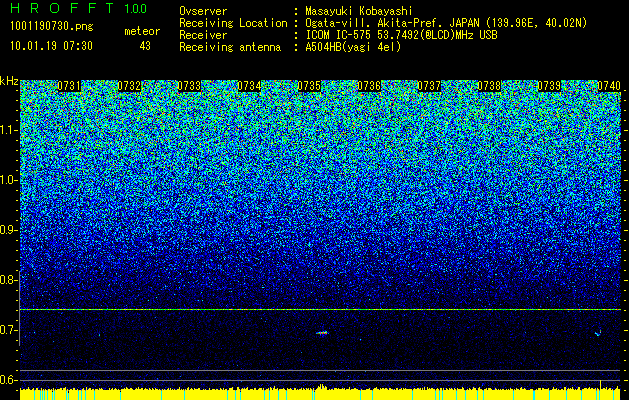Click the yellow signal level bar graph

320,393
